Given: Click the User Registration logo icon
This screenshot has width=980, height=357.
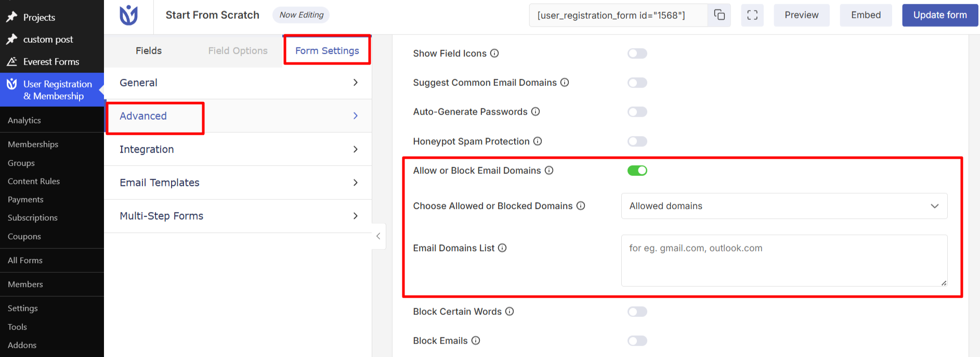Looking at the screenshot, I should (128, 16).
